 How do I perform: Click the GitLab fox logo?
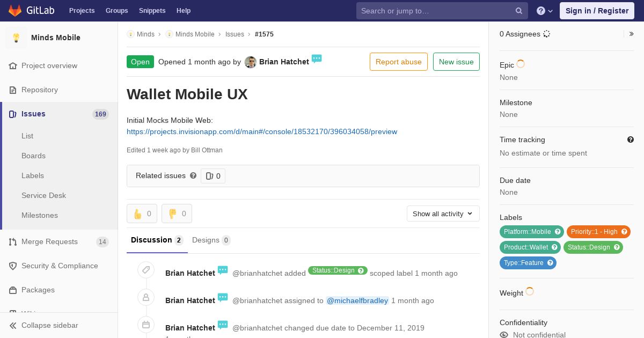point(15,10)
